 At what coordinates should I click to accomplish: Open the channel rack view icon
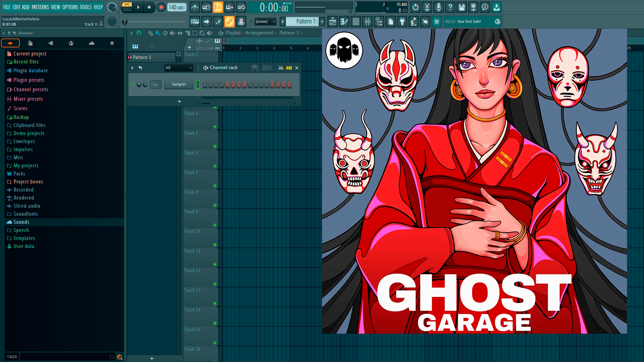(x=356, y=21)
